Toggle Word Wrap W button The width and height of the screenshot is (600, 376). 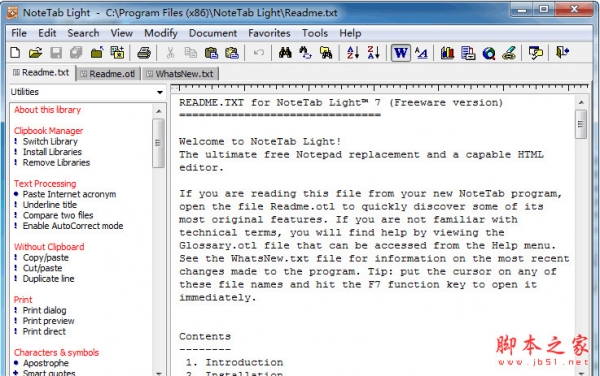(x=401, y=52)
